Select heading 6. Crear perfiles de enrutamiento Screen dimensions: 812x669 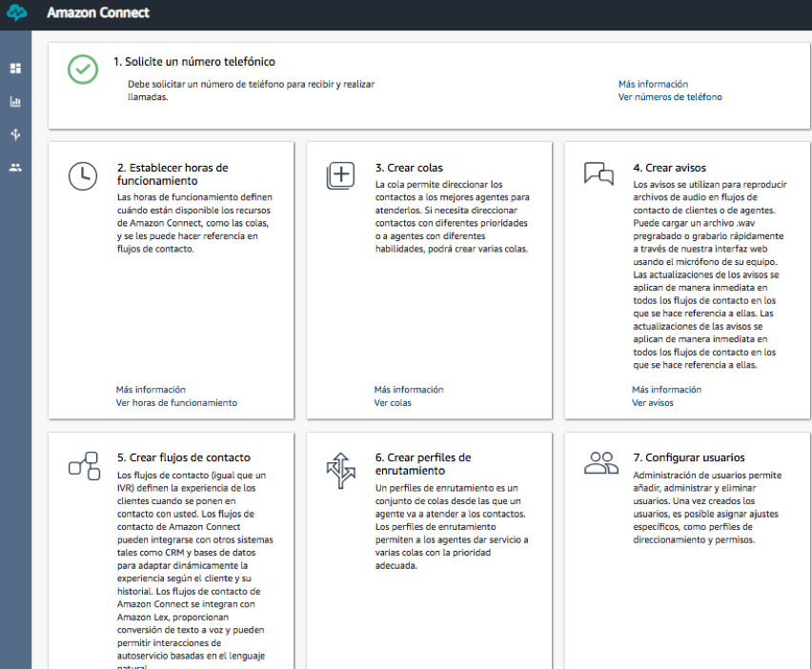(423, 464)
